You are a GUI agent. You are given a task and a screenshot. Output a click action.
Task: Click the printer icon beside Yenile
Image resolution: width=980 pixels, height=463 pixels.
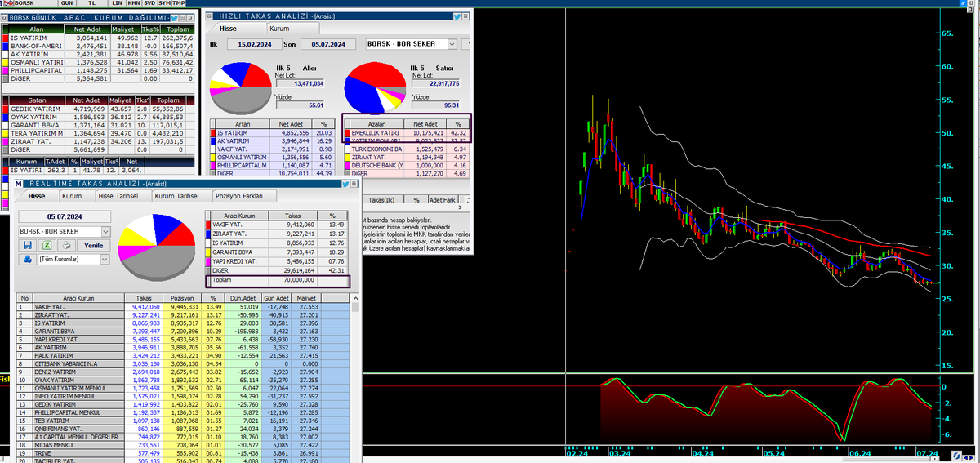(68, 245)
